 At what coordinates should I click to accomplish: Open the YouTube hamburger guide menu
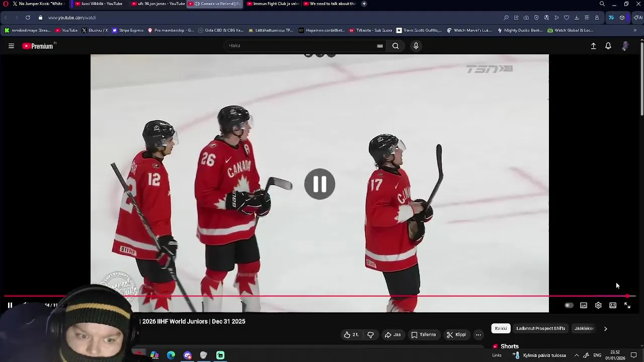coord(11,46)
